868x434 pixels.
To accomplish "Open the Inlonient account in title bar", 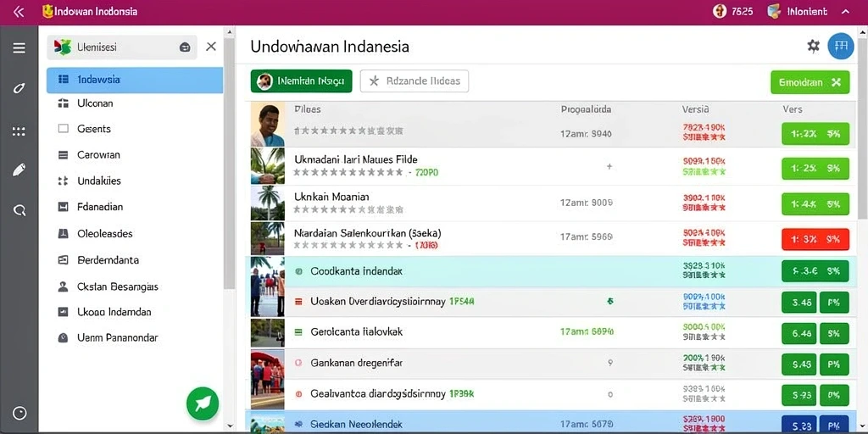I will coord(798,12).
